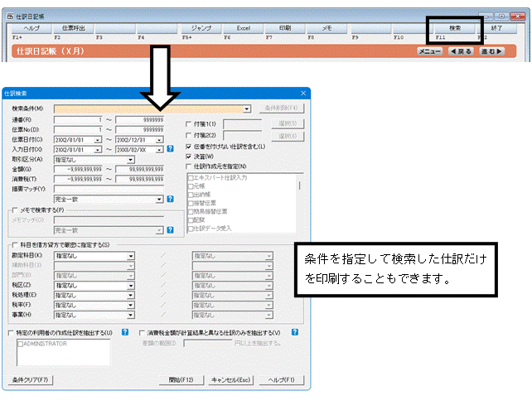
Task: Open 税率 left dropdown
Action: click(x=131, y=306)
